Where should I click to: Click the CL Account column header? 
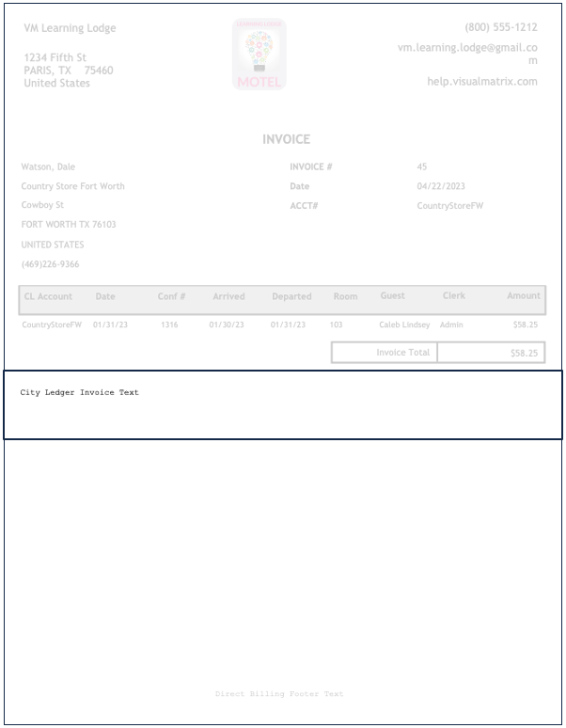pyautogui.click(x=48, y=296)
